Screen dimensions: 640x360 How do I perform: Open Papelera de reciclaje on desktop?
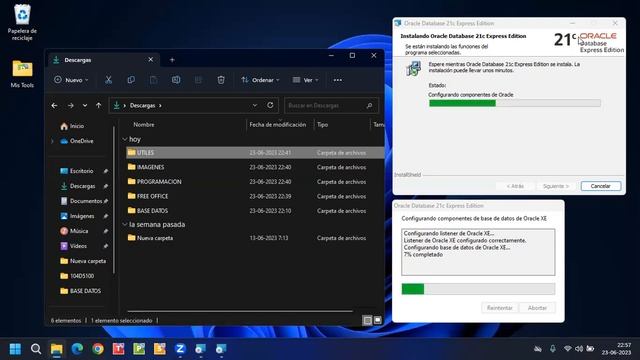22,22
